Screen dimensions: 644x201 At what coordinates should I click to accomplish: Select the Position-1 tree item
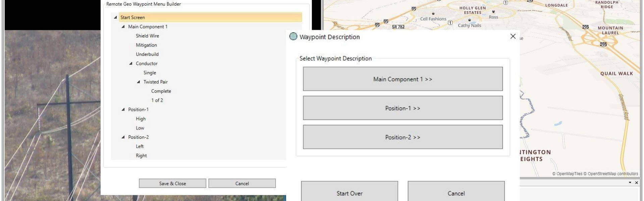point(138,110)
